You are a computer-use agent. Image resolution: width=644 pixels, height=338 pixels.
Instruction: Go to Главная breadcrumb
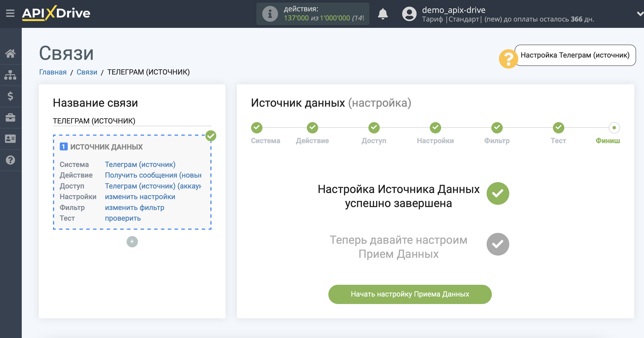tap(53, 72)
